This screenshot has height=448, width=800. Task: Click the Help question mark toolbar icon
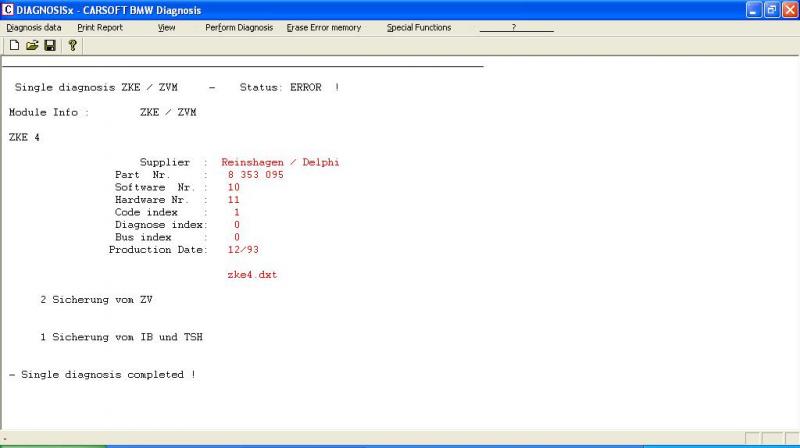[x=72, y=45]
